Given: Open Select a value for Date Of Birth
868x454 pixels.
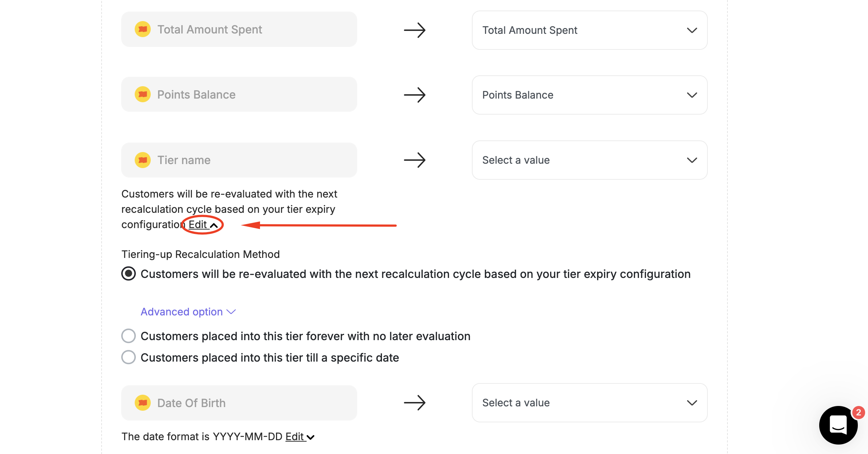Looking at the screenshot, I should [589, 403].
